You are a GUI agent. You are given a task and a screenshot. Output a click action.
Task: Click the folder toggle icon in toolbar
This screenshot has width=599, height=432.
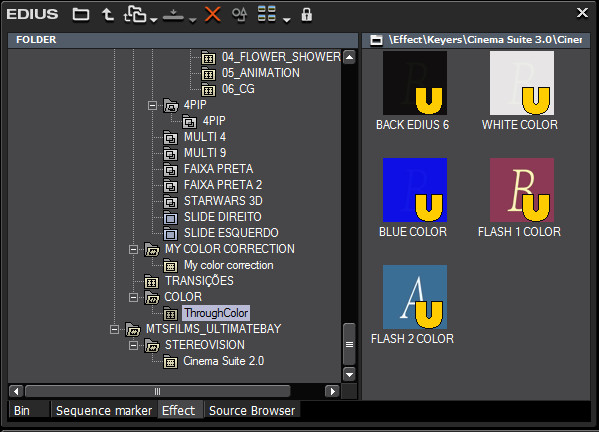[x=81, y=15]
